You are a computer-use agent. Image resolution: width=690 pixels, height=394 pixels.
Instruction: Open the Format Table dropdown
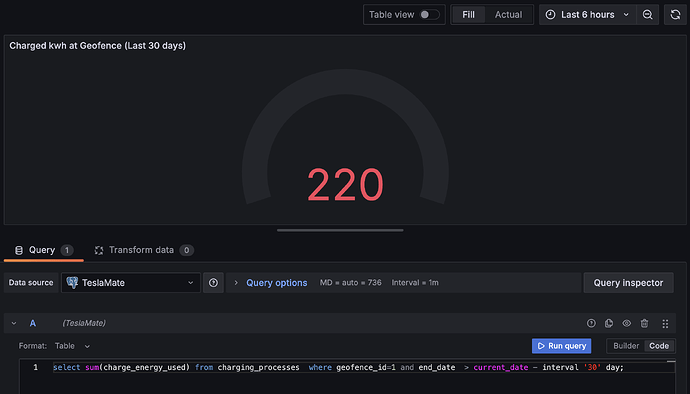pyautogui.click(x=73, y=346)
